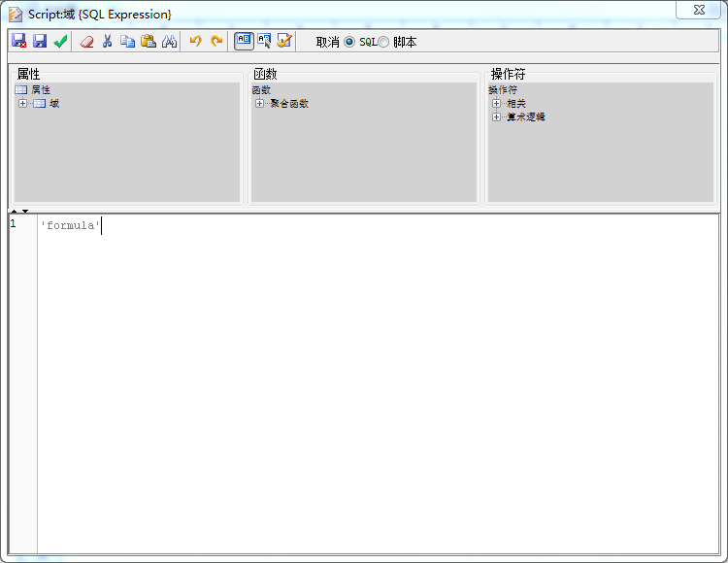Screen dimensions: 728x563
Task: Click the edit-with-pencil toolbar icon
Action: [x=284, y=42]
